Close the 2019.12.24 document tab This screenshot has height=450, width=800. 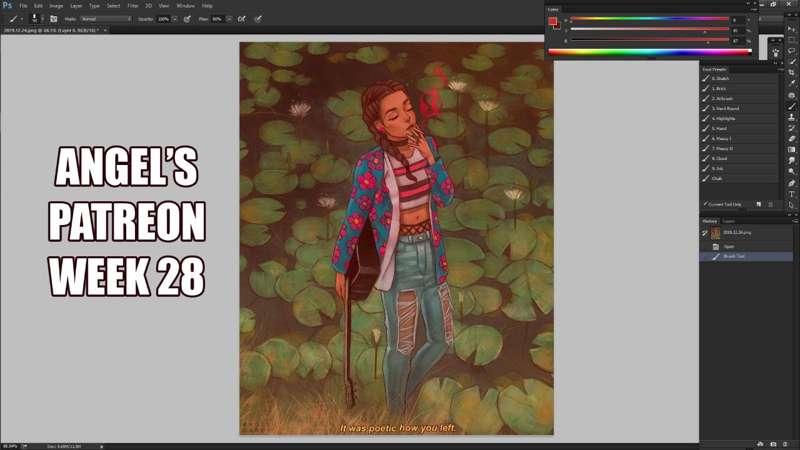coord(105,30)
